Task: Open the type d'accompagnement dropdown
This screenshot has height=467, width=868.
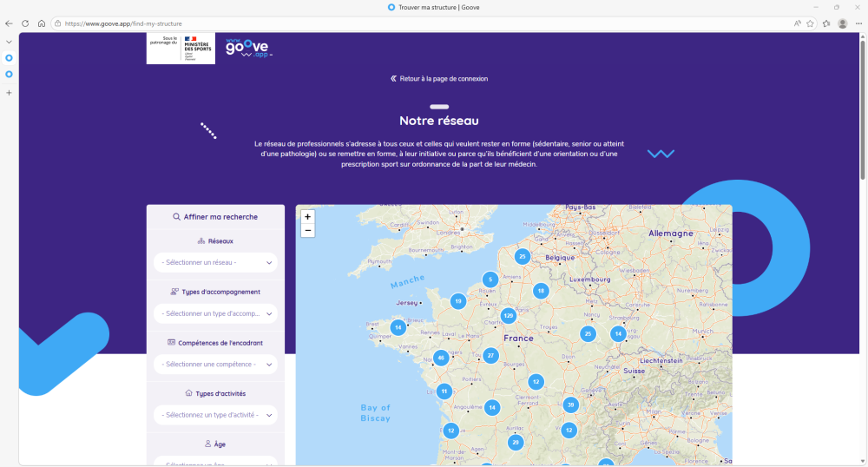Action: coord(216,313)
